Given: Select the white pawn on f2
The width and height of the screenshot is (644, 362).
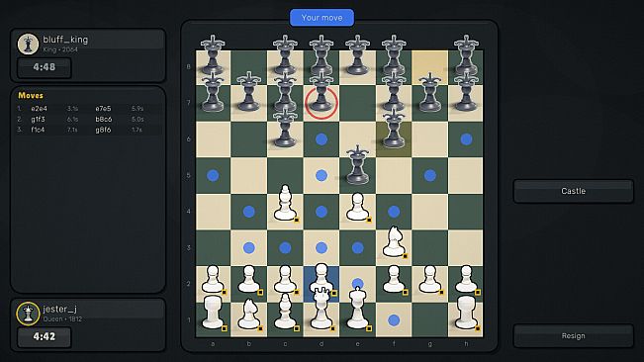Looking at the screenshot, I should pos(394,280).
